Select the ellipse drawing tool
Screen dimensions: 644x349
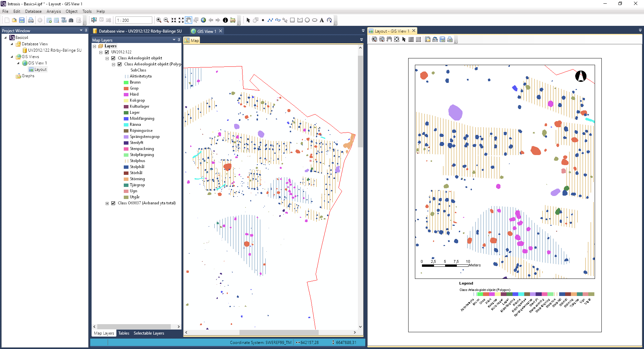tap(315, 20)
